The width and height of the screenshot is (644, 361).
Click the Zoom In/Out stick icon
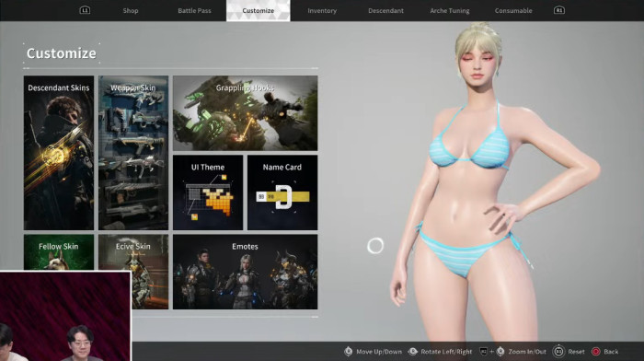500,352
